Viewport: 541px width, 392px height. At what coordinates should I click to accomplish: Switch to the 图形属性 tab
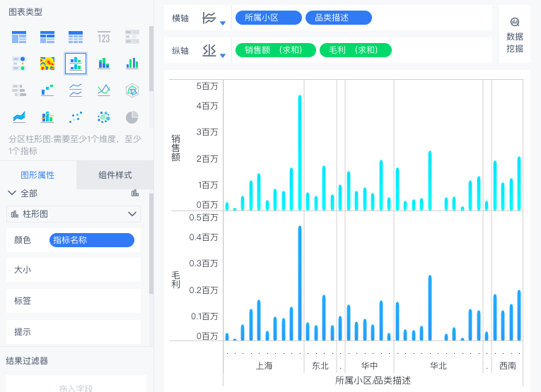37,175
